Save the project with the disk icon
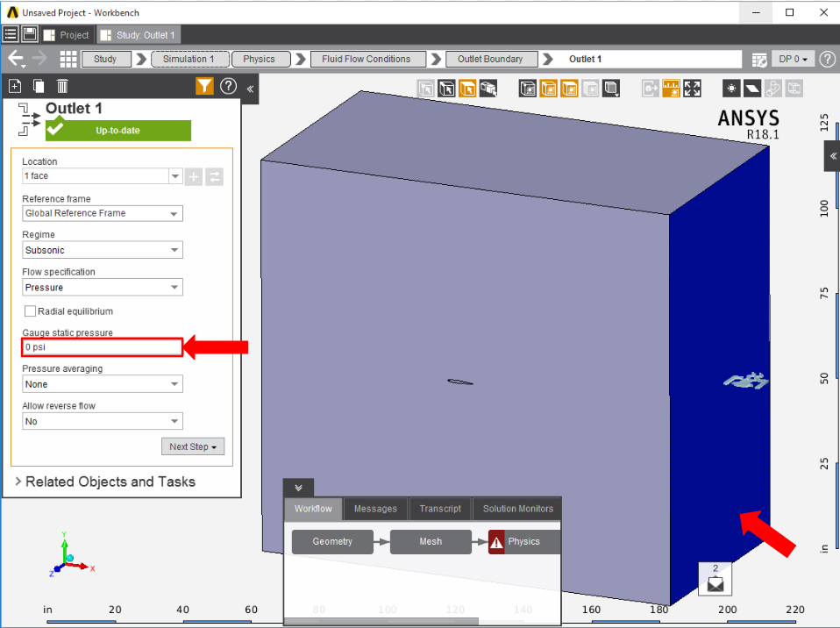This screenshot has width=840, height=628. point(30,35)
